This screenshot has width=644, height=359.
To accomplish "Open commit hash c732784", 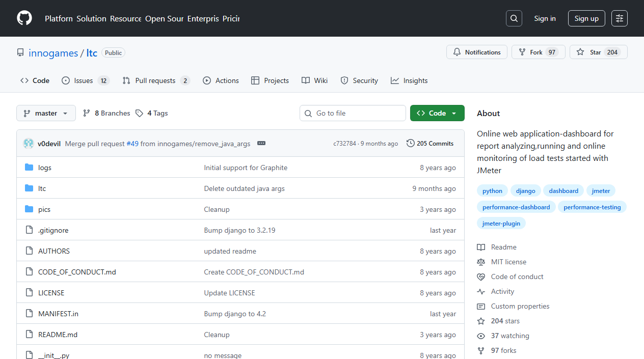I will point(344,144).
